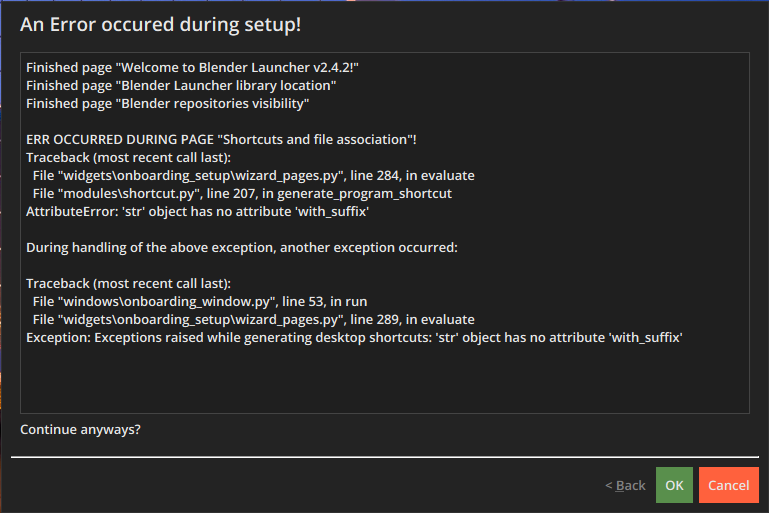
Task: Click the "Exceptions raised while generating desktop shortcuts" line
Action: coord(354,337)
